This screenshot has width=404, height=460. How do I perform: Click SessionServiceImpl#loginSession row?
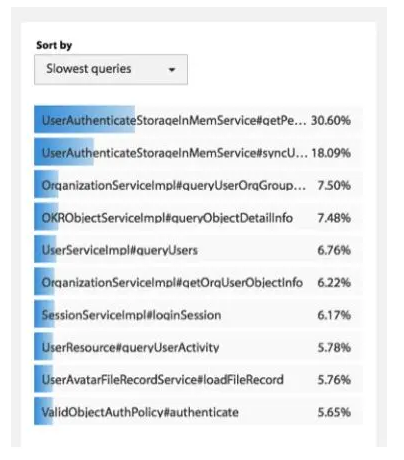coord(198,314)
